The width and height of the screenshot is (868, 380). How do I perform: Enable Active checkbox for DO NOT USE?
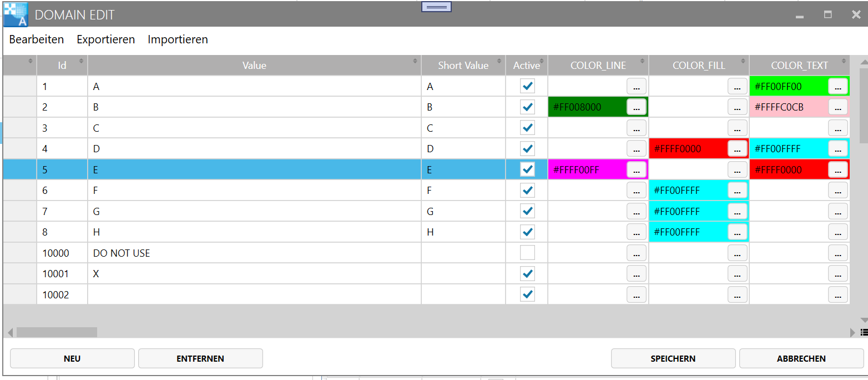(527, 253)
